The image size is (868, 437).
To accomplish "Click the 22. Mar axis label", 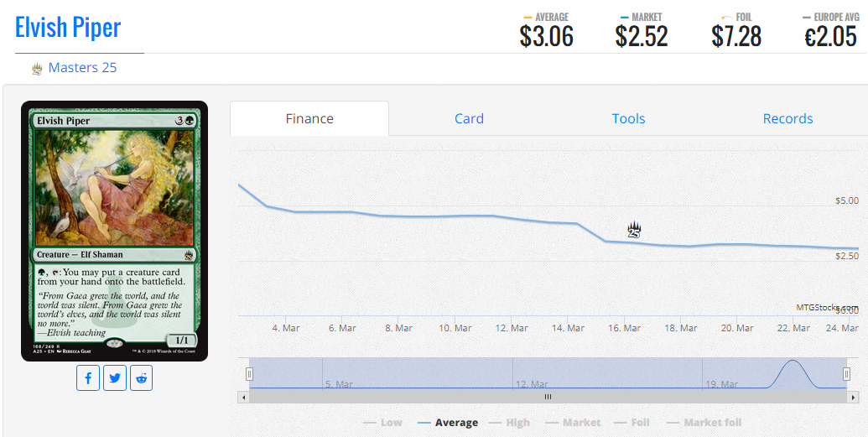I will (x=793, y=328).
